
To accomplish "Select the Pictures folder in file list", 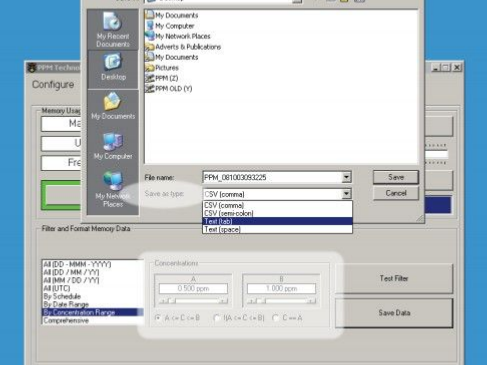I will [162, 68].
